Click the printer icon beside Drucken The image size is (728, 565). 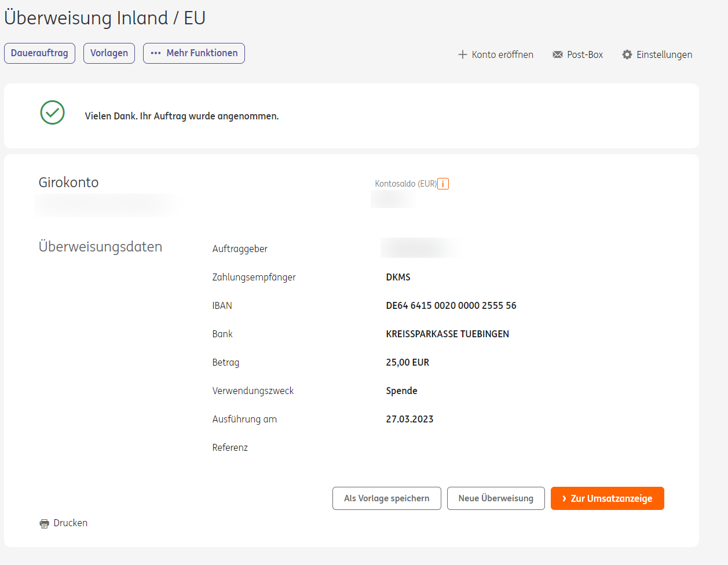[x=45, y=524]
